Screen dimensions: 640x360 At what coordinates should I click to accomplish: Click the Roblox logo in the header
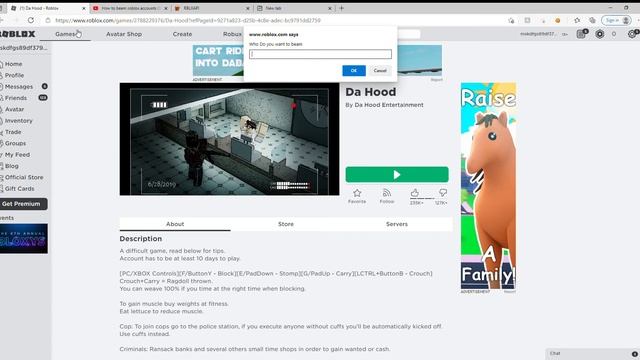point(18,34)
